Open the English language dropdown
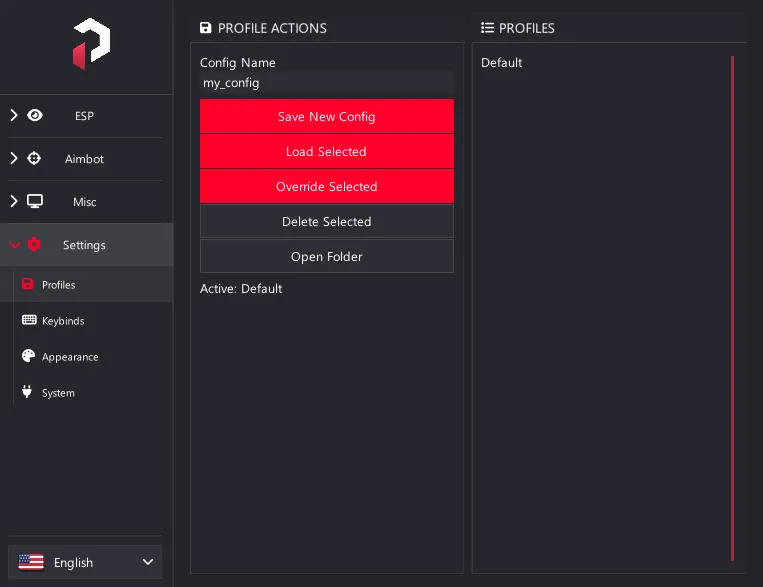Image resolution: width=763 pixels, height=587 pixels. 85,562
